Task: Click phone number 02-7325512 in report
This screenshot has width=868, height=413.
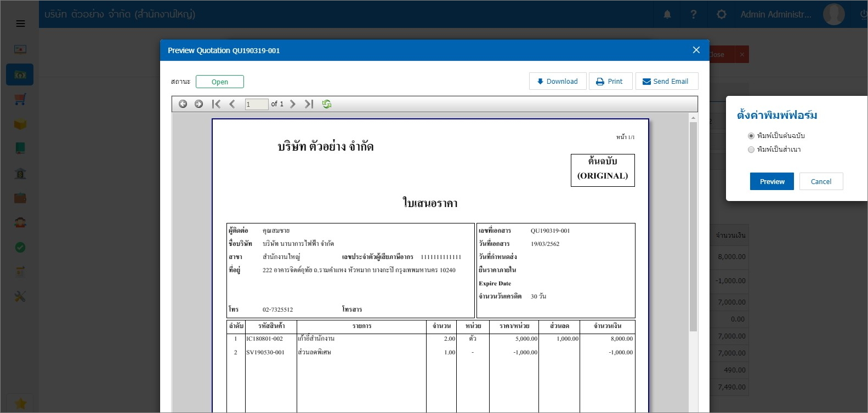Action: 277,309
